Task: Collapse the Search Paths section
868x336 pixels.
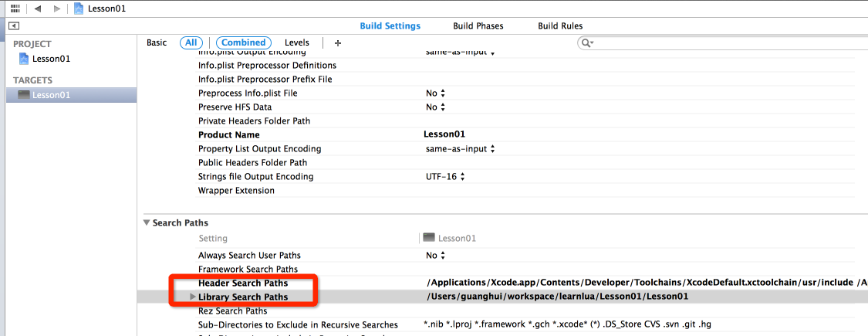Action: coord(147,223)
